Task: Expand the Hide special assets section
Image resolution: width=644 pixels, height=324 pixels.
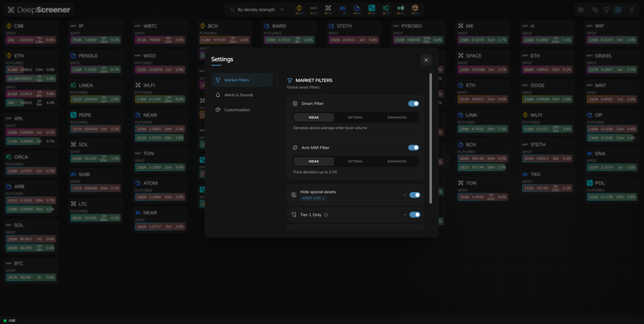Action: [x=404, y=195]
